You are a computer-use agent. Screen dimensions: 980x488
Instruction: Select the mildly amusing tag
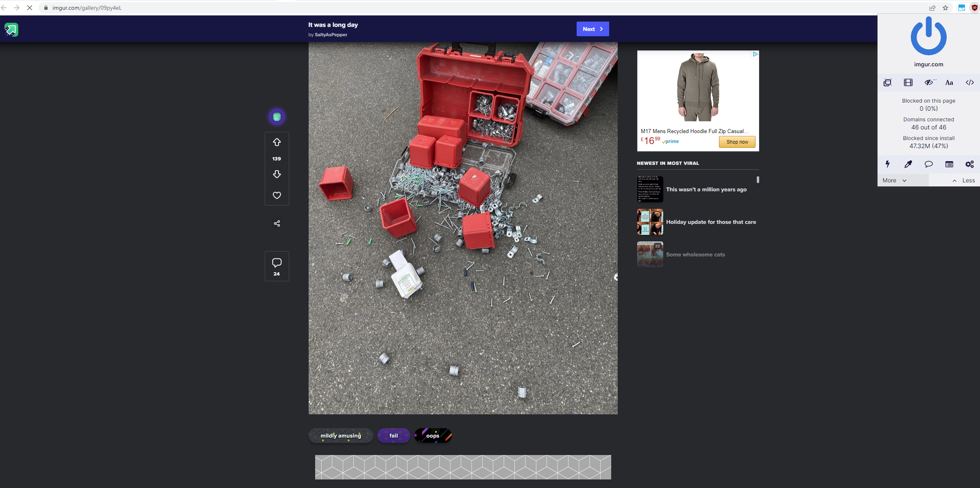[341, 435]
